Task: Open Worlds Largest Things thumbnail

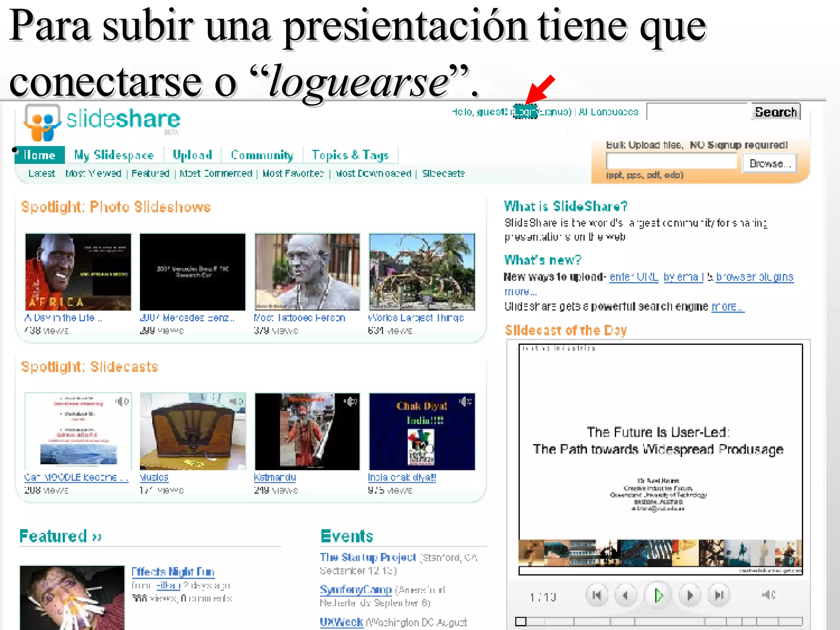Action: click(x=422, y=272)
